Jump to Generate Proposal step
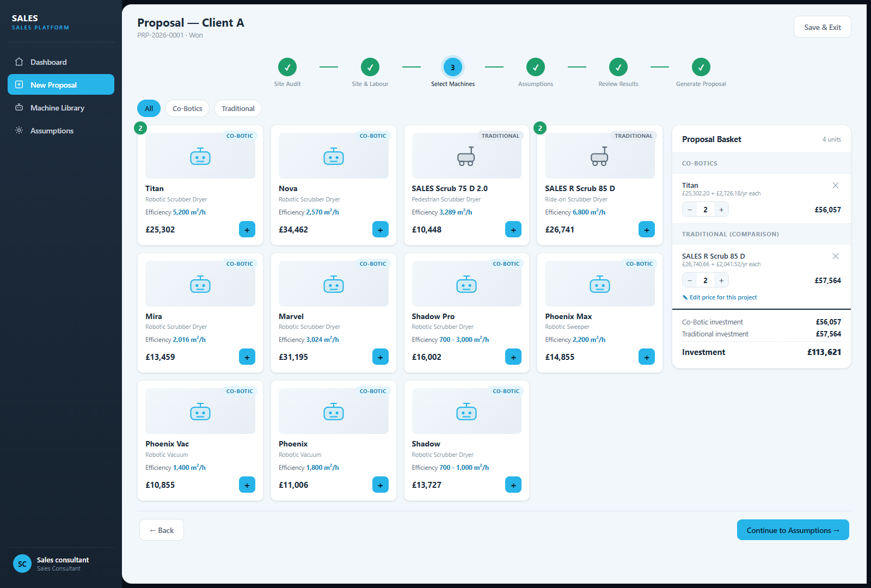Viewport: 871px width, 588px height. point(701,67)
